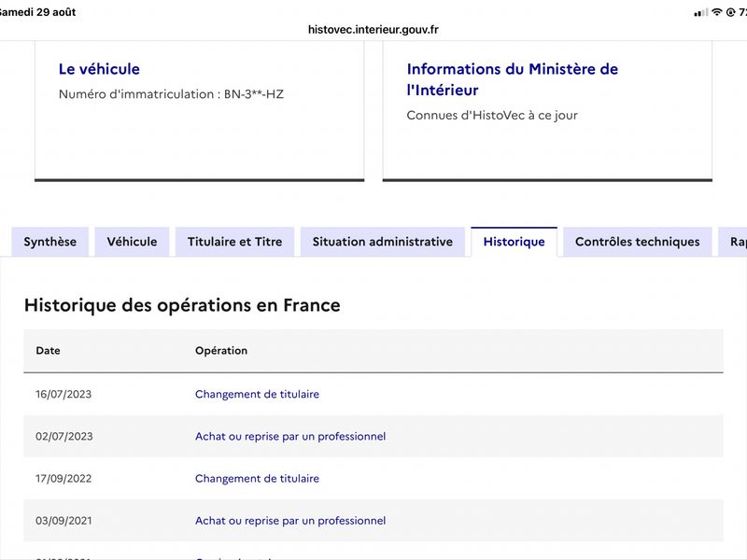Select the Situation administrative tab

pos(383,242)
